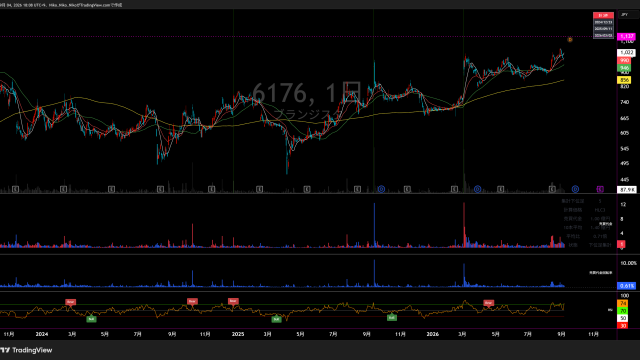The image size is (640, 360).
Task: Click the orange 74 RSI value label
Action: [x=623, y=304]
